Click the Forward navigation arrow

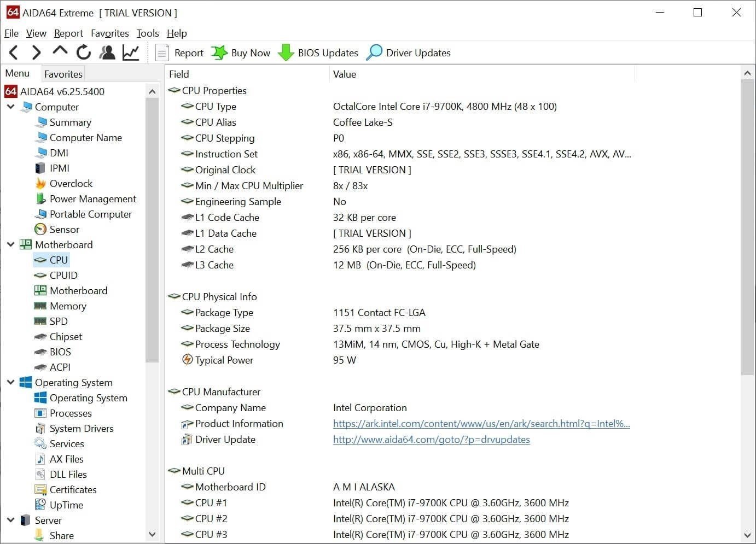(36, 52)
